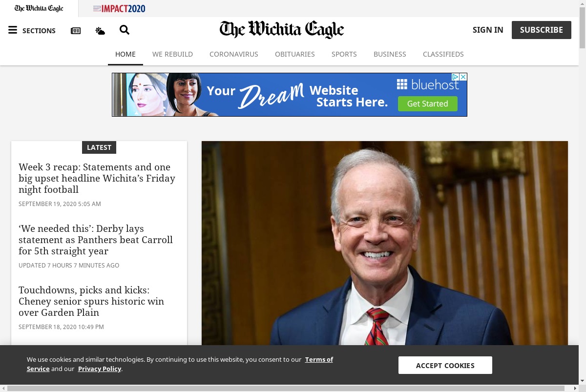The width and height of the screenshot is (586, 392).
Task: Click Get Started in bluehost ad
Action: click(428, 103)
